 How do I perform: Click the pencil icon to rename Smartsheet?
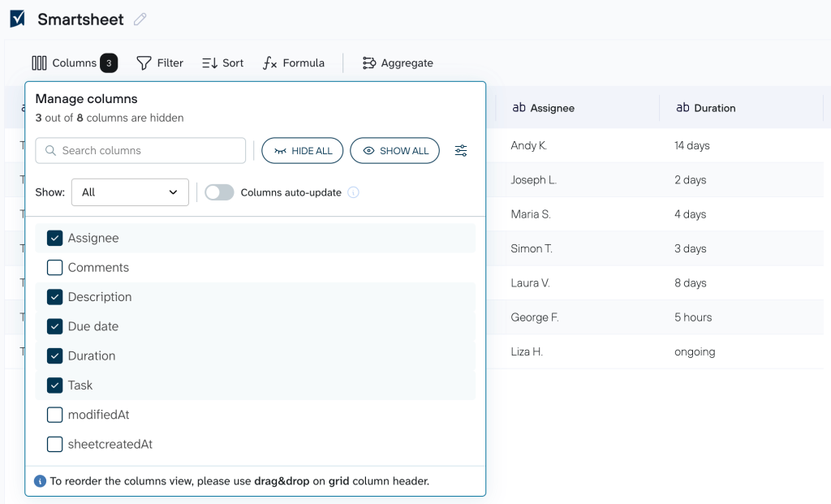(x=141, y=19)
